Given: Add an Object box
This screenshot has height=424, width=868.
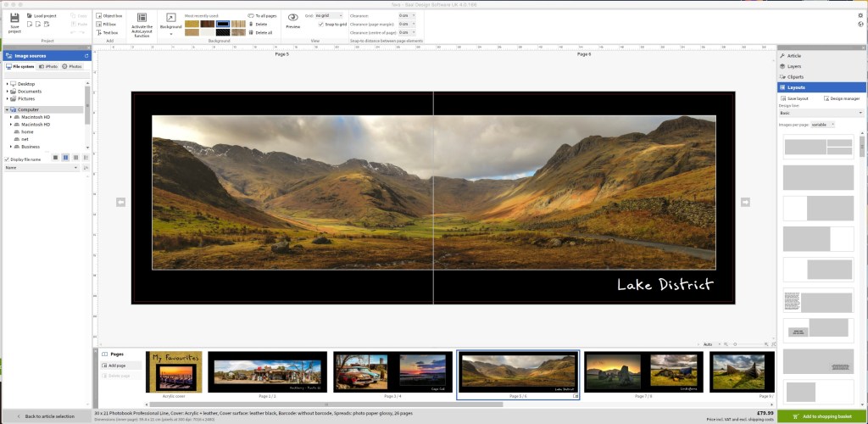Looking at the screenshot, I should point(111,15).
